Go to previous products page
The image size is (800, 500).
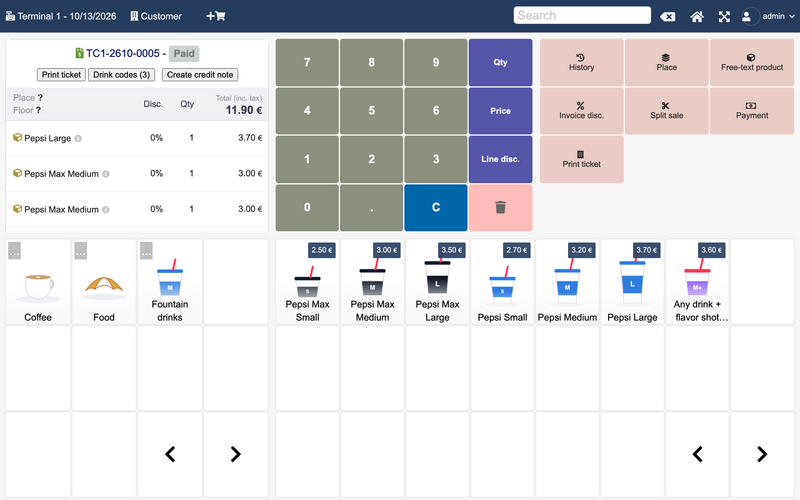coord(697,454)
